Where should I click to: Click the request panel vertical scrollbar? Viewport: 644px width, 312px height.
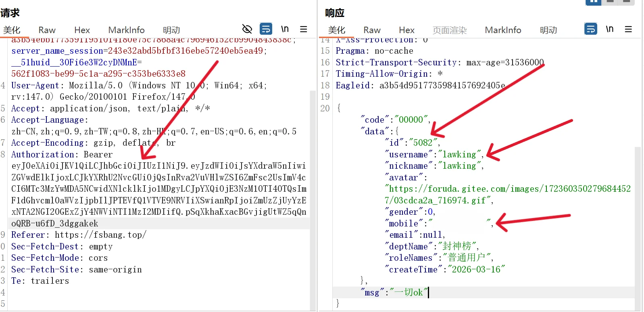pos(313,182)
